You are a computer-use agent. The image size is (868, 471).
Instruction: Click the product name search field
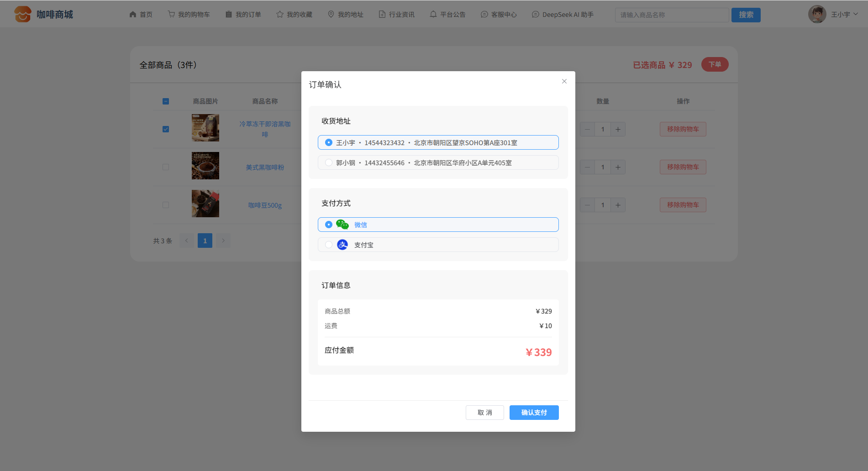(x=671, y=15)
